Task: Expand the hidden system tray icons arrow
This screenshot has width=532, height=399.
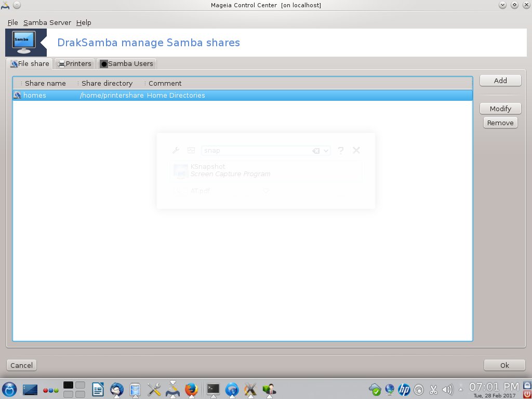Action: pos(461,389)
